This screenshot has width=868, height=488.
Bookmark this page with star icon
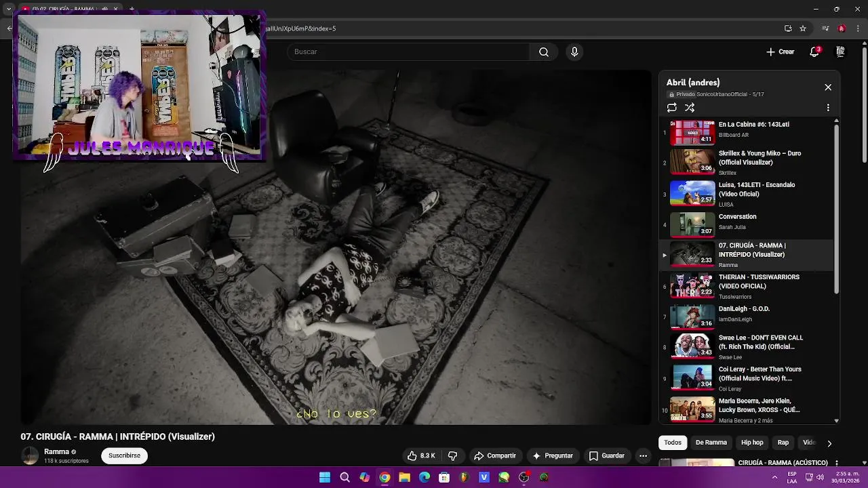pos(803,28)
